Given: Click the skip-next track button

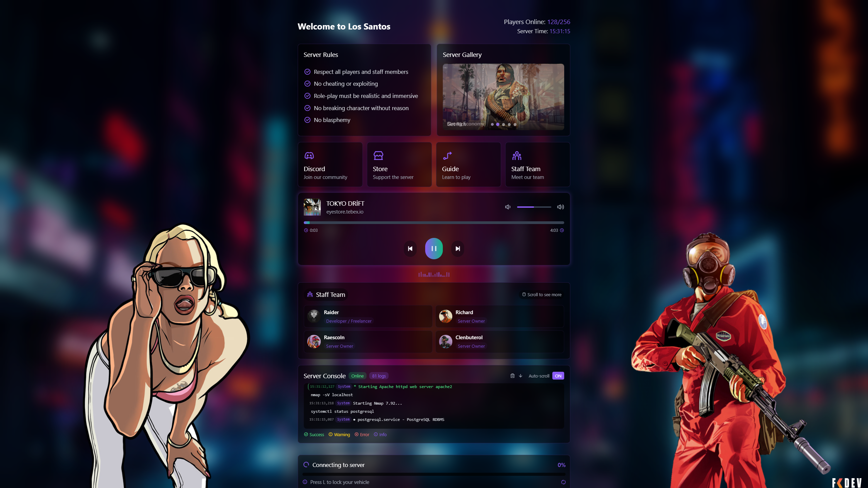Looking at the screenshot, I should click(457, 248).
